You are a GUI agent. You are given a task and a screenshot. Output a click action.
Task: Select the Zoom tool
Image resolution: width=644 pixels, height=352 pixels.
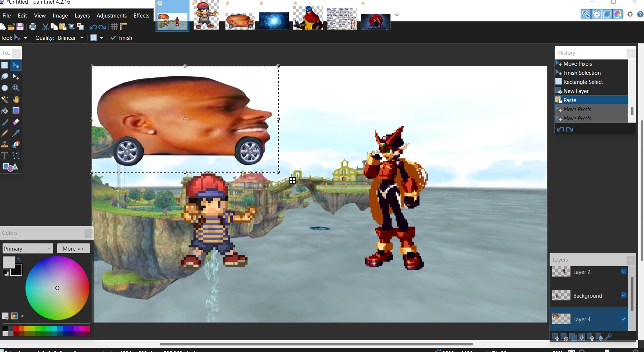(x=16, y=88)
